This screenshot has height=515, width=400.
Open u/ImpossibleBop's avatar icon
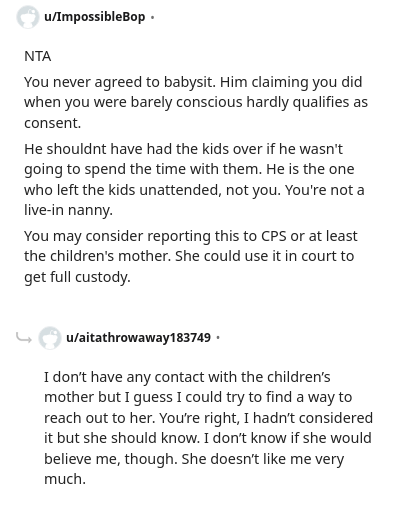tap(28, 17)
